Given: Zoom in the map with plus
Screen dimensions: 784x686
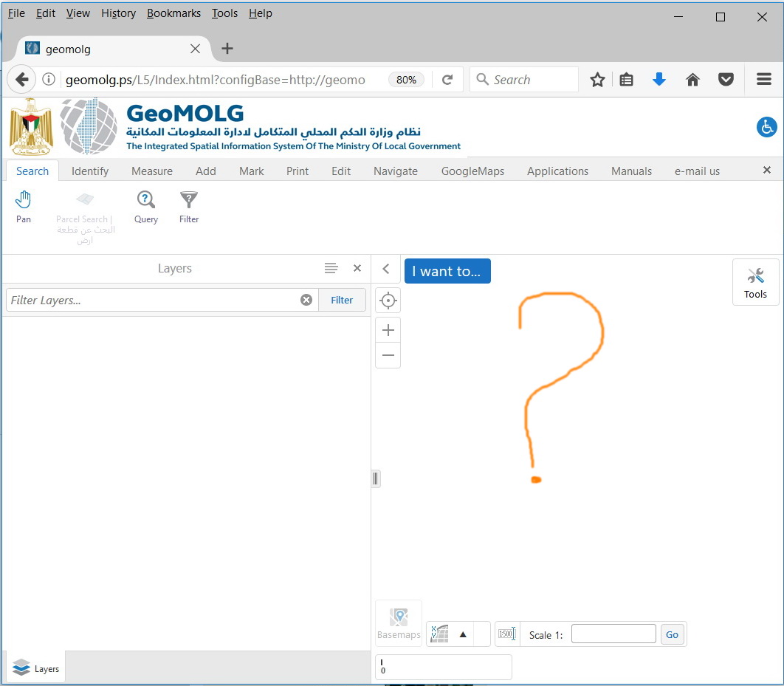Looking at the screenshot, I should 388,330.
